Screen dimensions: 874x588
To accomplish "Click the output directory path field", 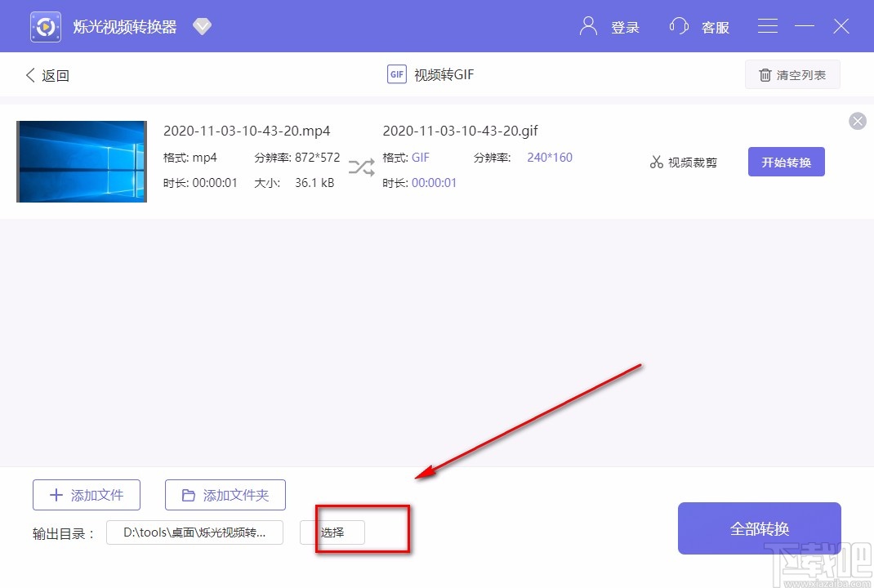I will (194, 532).
